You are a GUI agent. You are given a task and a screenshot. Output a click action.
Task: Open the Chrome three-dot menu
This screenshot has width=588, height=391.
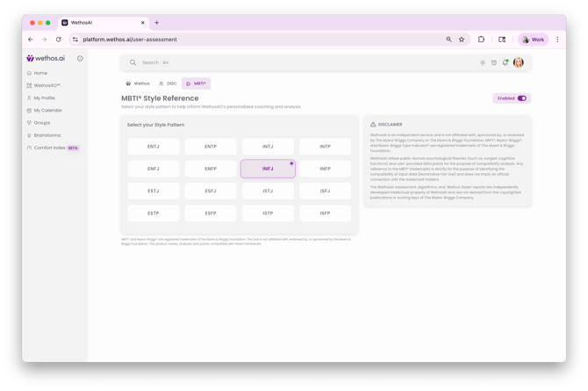pos(557,40)
